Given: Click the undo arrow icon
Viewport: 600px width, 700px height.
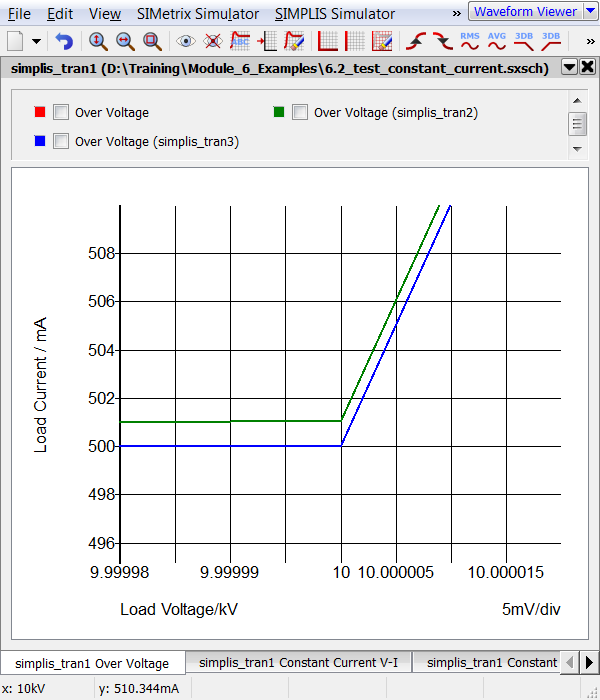Looking at the screenshot, I should click(64, 41).
